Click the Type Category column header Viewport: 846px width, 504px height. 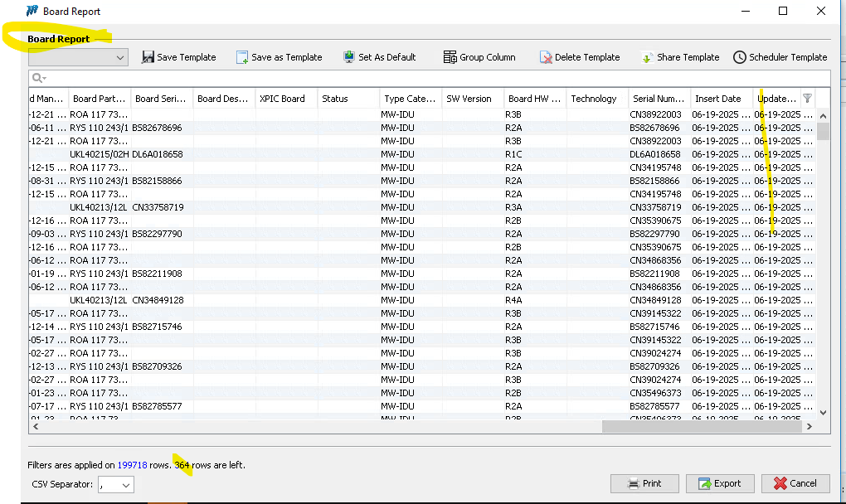click(x=410, y=99)
